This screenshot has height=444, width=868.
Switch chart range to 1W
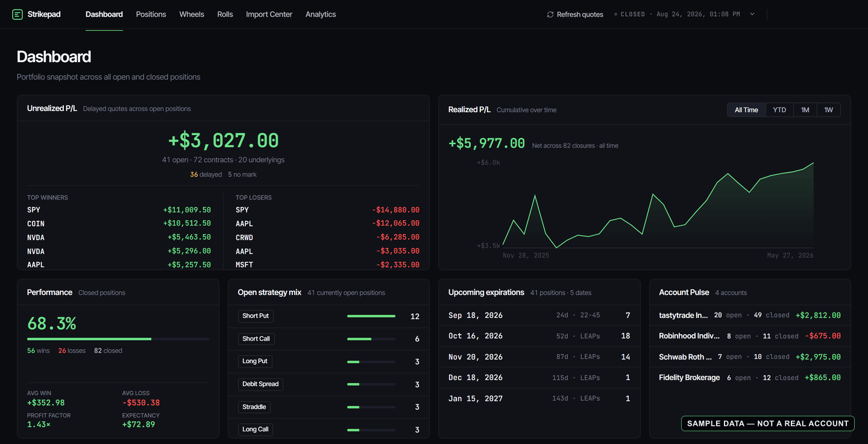[828, 110]
